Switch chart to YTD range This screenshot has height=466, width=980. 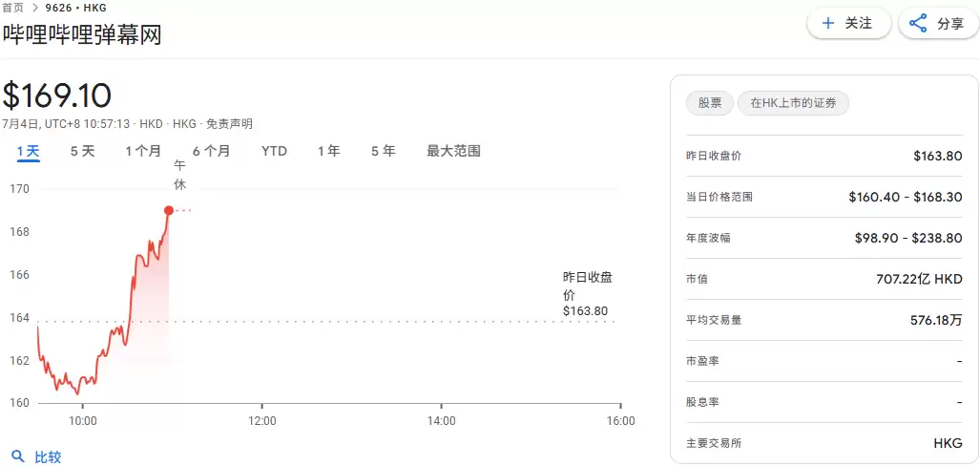[274, 151]
